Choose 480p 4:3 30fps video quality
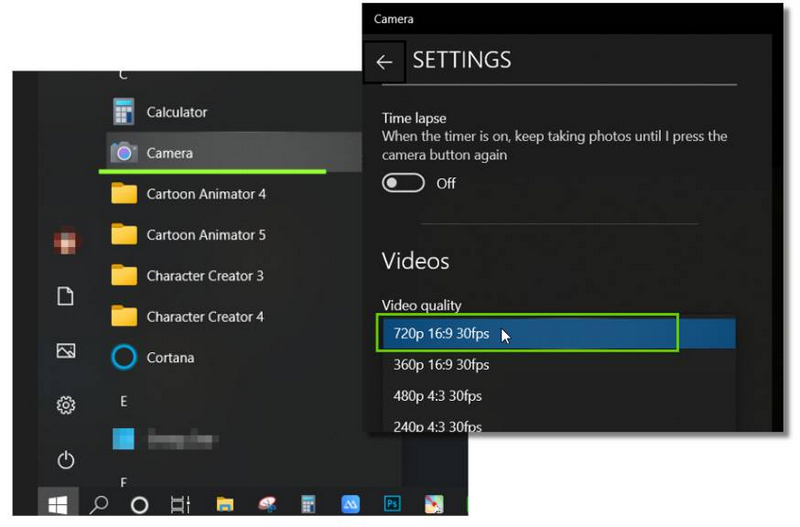The width and height of the screenshot is (800, 527). 559,396
